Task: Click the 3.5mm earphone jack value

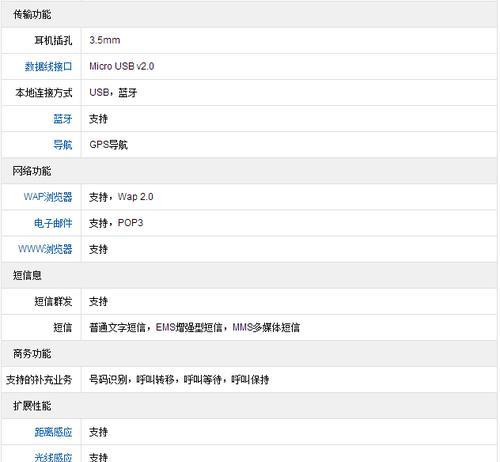Action: point(105,40)
